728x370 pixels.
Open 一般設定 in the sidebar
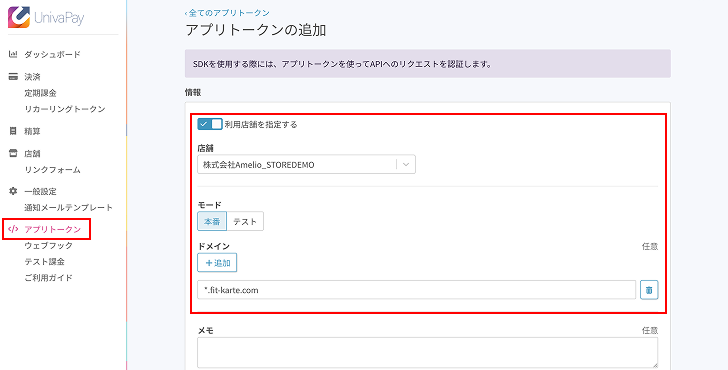tap(40, 191)
